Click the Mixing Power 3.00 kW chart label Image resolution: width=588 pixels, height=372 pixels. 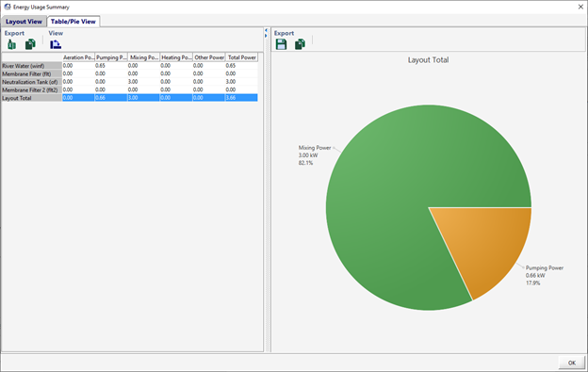click(x=315, y=155)
